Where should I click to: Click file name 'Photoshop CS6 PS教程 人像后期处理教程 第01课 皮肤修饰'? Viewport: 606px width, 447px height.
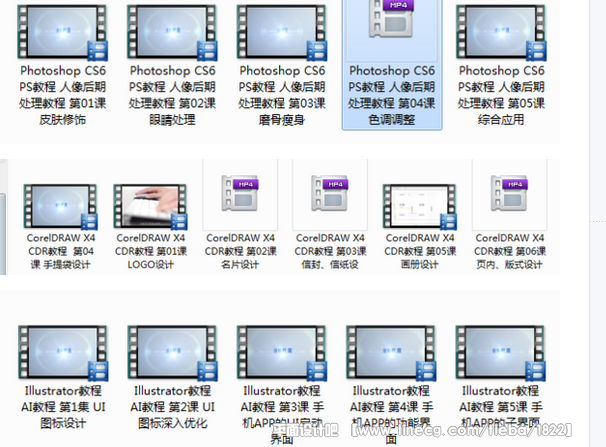(63, 95)
